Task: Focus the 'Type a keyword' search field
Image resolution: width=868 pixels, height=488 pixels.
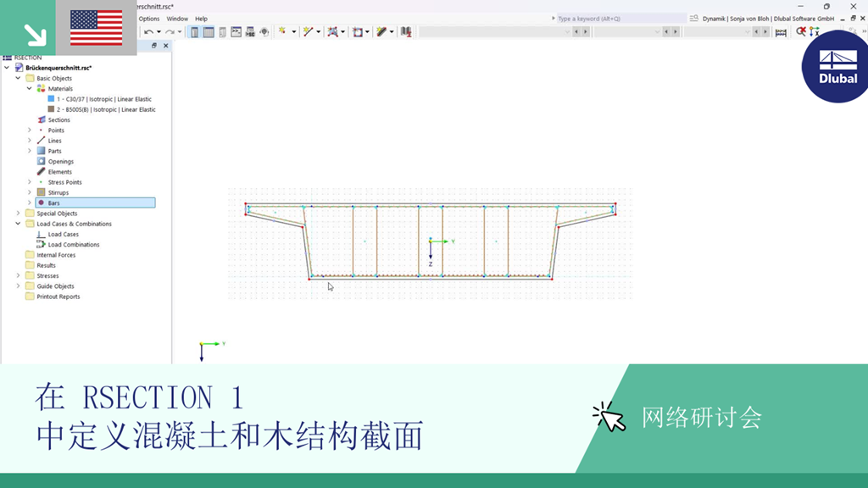Action: 620,19
